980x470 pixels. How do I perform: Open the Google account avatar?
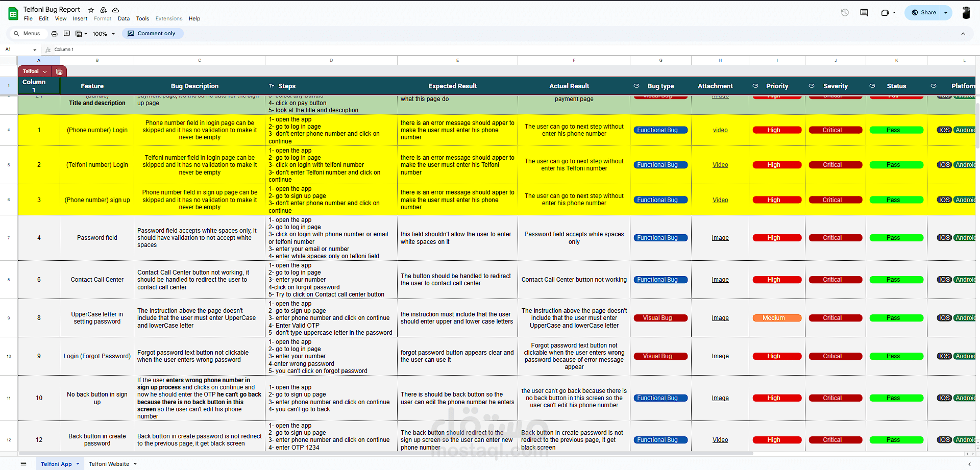966,13
